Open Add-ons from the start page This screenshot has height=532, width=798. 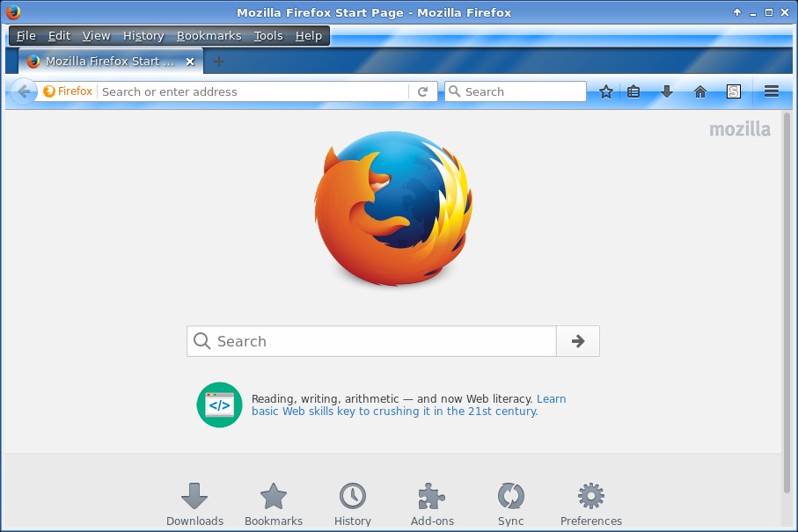(x=432, y=505)
